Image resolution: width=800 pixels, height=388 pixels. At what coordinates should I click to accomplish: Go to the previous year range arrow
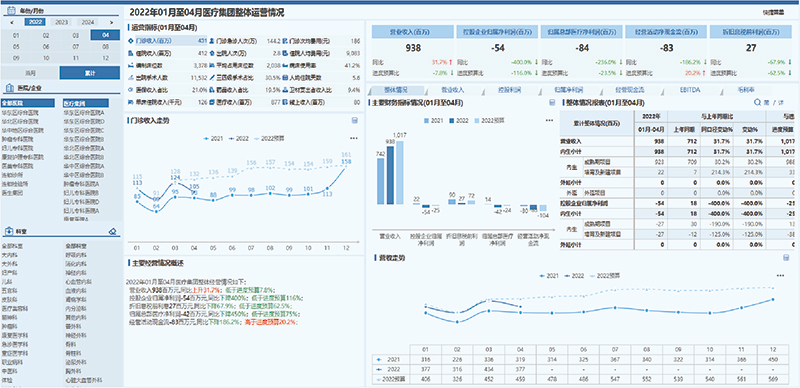[x=12, y=22]
